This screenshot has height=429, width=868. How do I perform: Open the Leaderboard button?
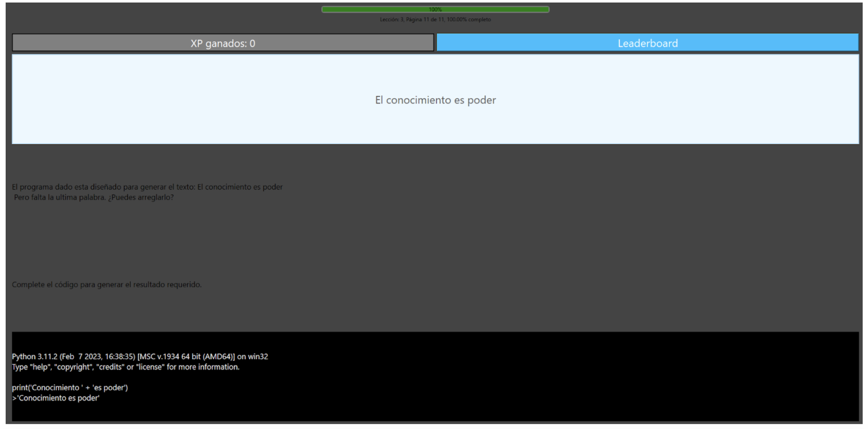[647, 43]
